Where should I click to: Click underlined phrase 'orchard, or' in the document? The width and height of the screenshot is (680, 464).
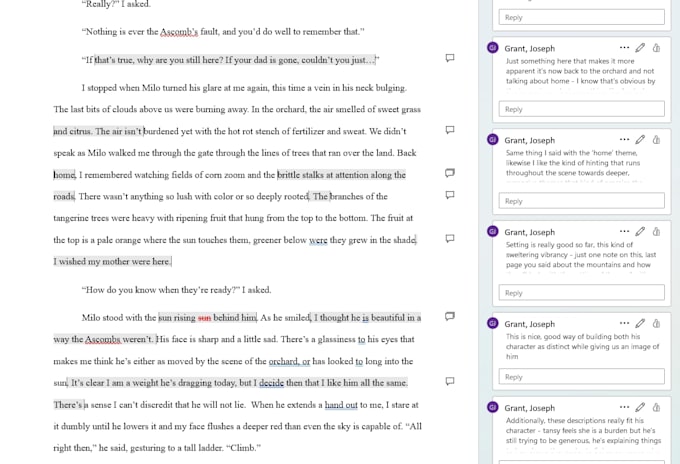point(289,361)
